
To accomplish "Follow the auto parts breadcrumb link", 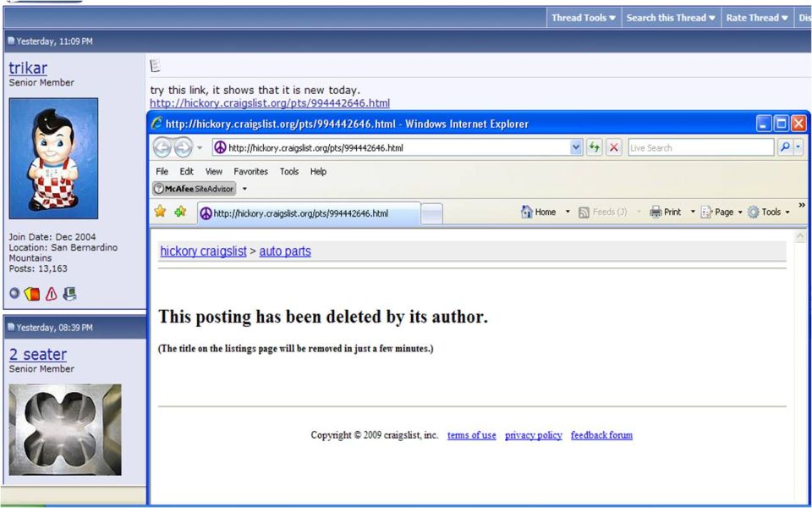I will pos(285,251).
